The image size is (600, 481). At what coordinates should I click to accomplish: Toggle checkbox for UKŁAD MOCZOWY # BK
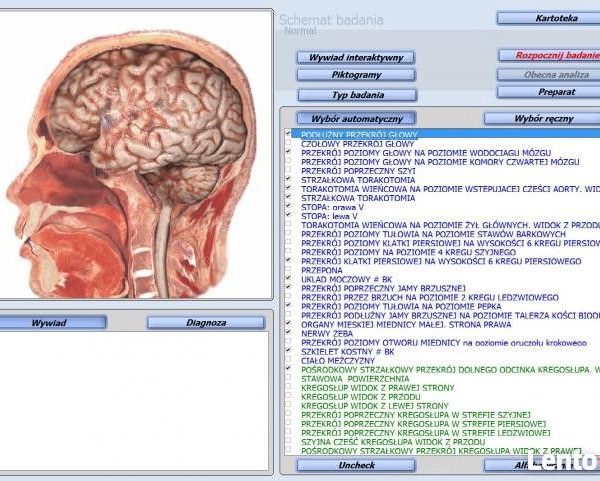(x=288, y=278)
